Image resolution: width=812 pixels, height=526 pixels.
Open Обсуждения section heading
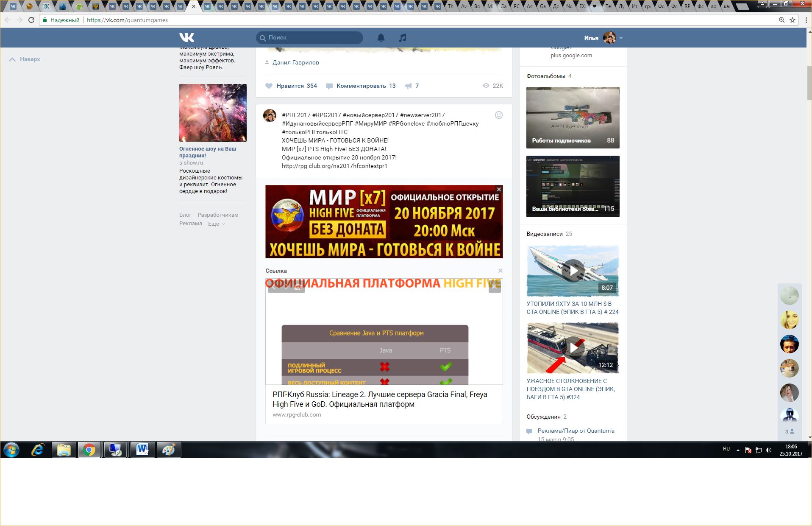[x=543, y=417]
